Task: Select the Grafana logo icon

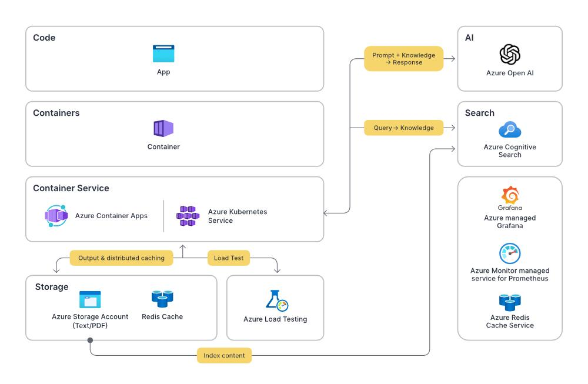Action: (510, 198)
